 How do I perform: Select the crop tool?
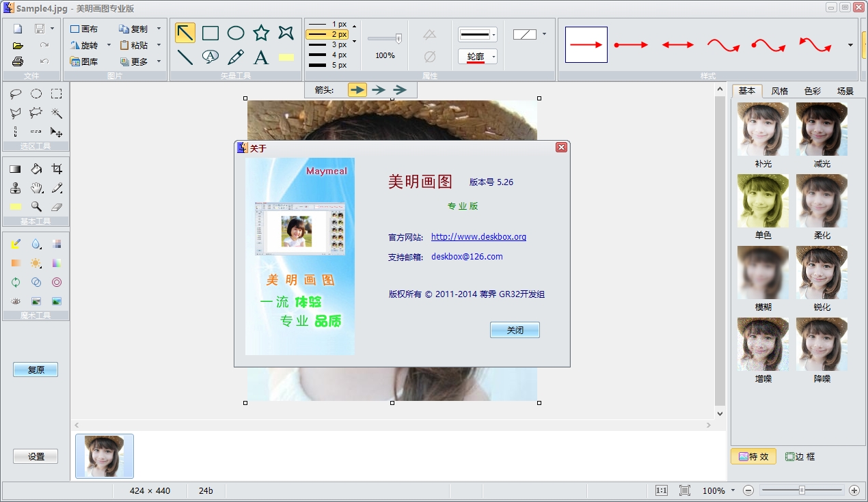pyautogui.click(x=57, y=169)
